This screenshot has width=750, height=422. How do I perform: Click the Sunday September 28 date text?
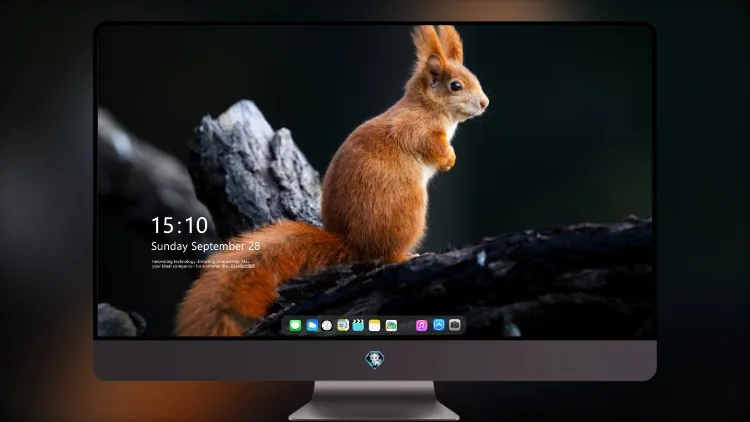tap(206, 246)
